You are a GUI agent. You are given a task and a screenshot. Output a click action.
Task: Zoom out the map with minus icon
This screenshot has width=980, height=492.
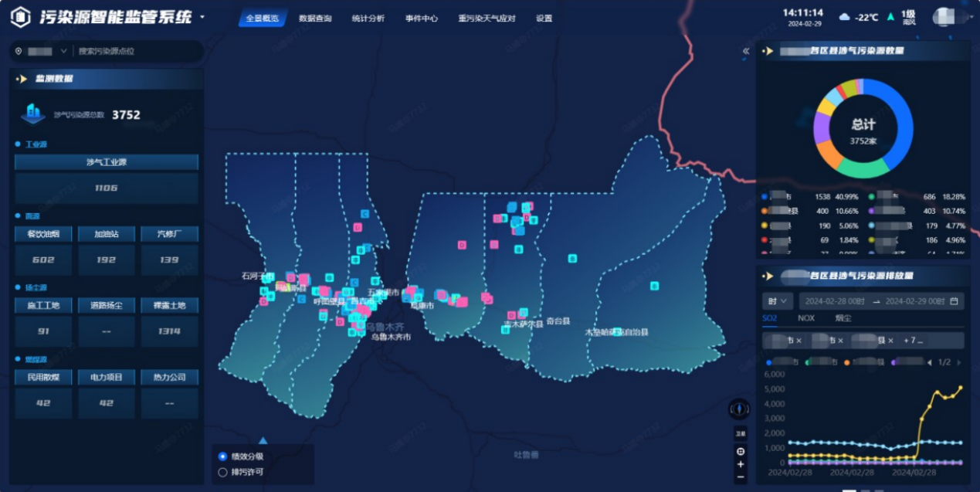click(x=741, y=477)
